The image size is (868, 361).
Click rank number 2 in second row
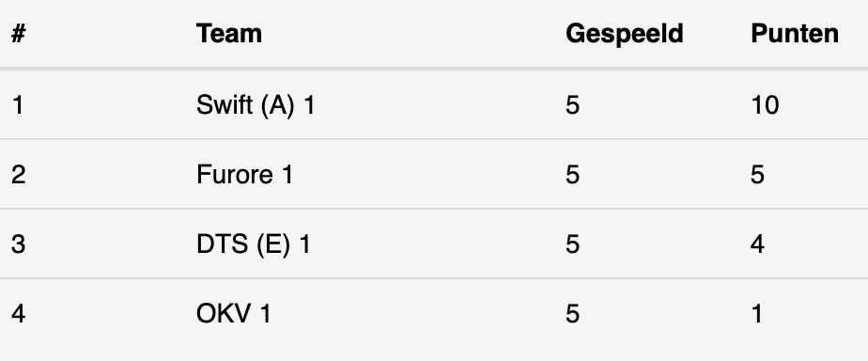point(18,175)
